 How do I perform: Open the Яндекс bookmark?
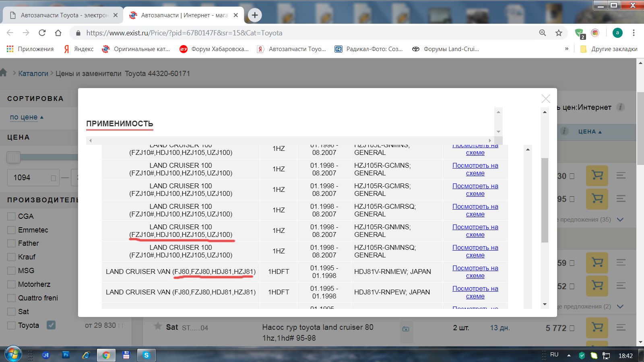click(x=78, y=49)
